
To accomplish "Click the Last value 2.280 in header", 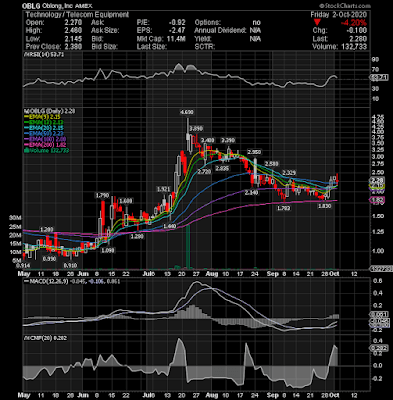I will 357,39.
